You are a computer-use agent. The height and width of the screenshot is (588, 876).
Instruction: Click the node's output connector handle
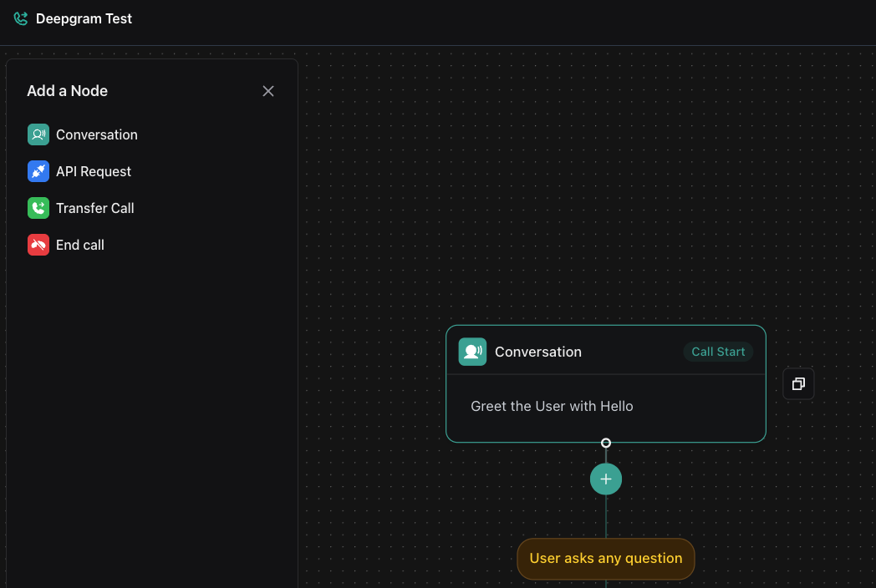click(x=606, y=443)
